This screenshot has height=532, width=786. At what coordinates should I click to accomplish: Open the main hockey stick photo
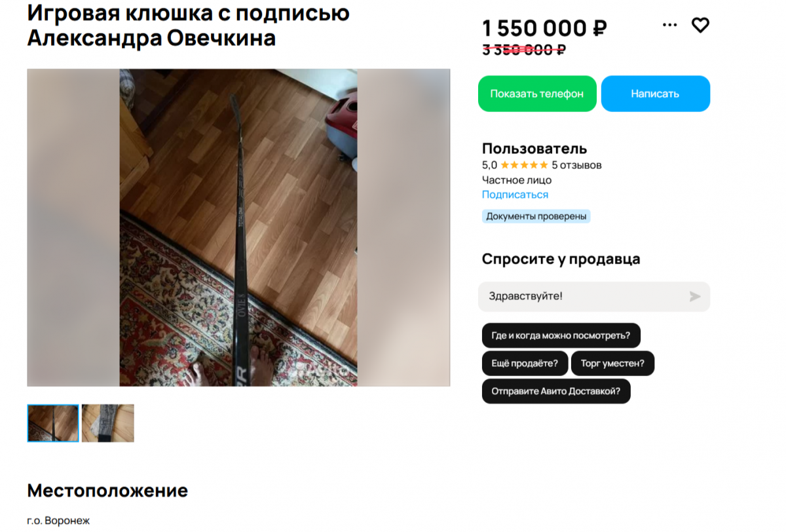coord(238,227)
